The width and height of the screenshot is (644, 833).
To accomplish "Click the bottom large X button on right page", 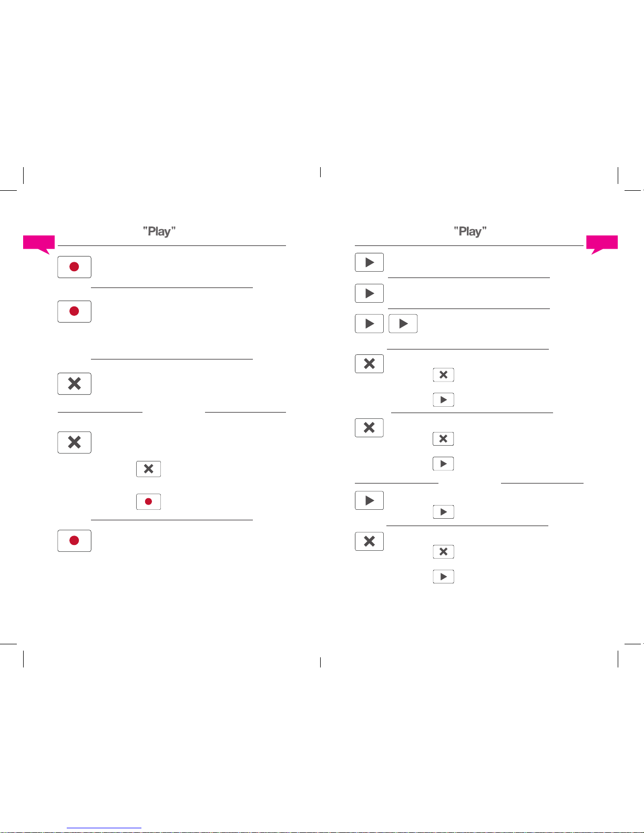I will pyautogui.click(x=369, y=541).
